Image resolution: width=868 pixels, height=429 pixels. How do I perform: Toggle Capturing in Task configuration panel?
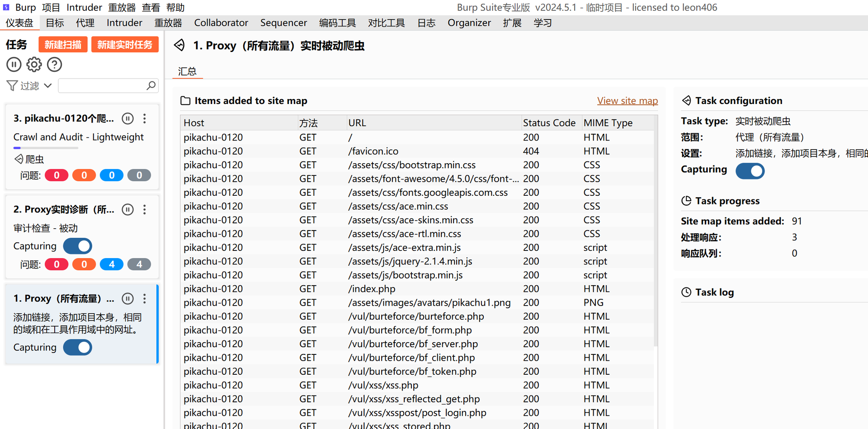(750, 171)
